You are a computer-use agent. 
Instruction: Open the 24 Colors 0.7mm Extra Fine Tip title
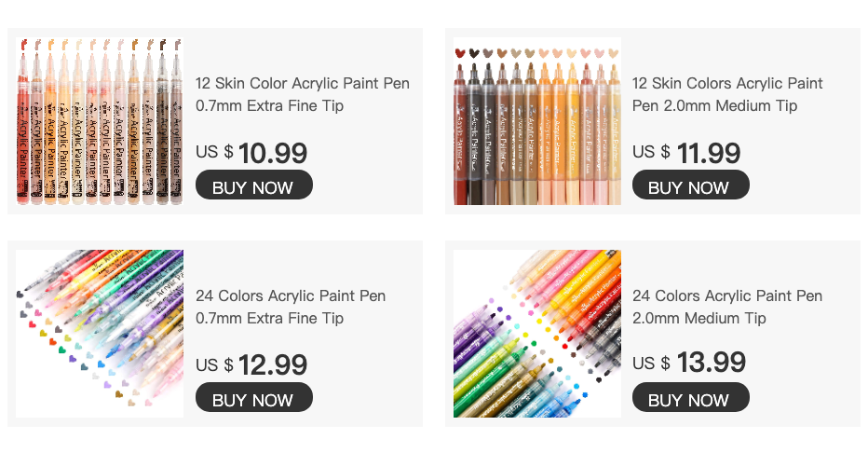(x=291, y=307)
